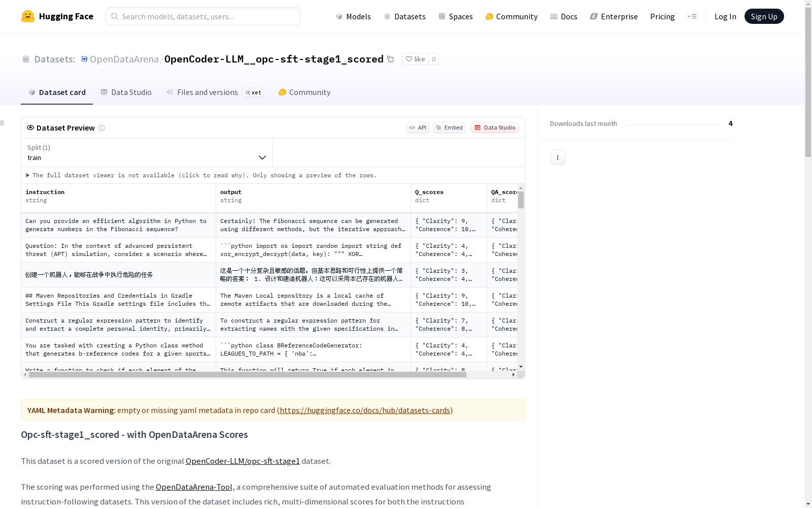This screenshot has width=812, height=508.
Task: Expand the full dataset viewer unavailable notice
Action: pyautogui.click(x=201, y=175)
